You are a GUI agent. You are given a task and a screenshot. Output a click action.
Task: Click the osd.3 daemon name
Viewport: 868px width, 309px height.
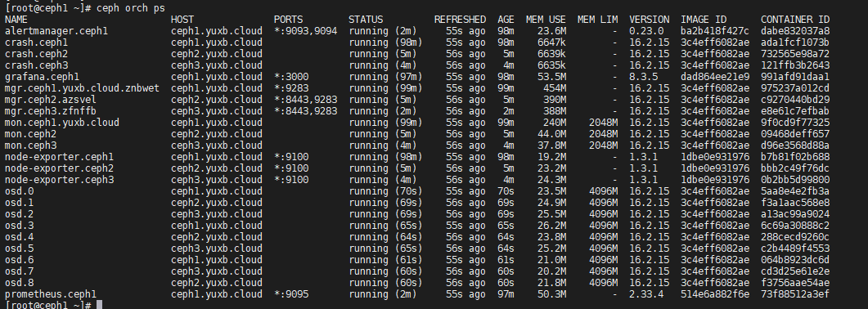[x=19, y=226]
